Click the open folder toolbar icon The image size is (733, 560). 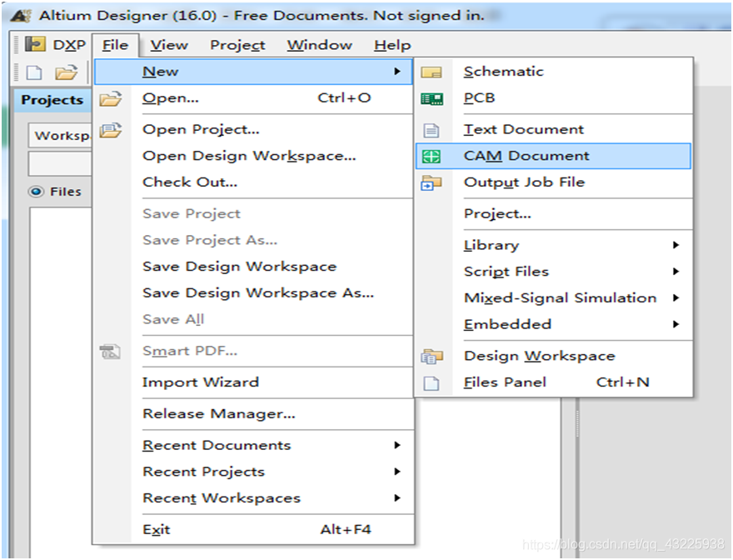click(x=66, y=72)
